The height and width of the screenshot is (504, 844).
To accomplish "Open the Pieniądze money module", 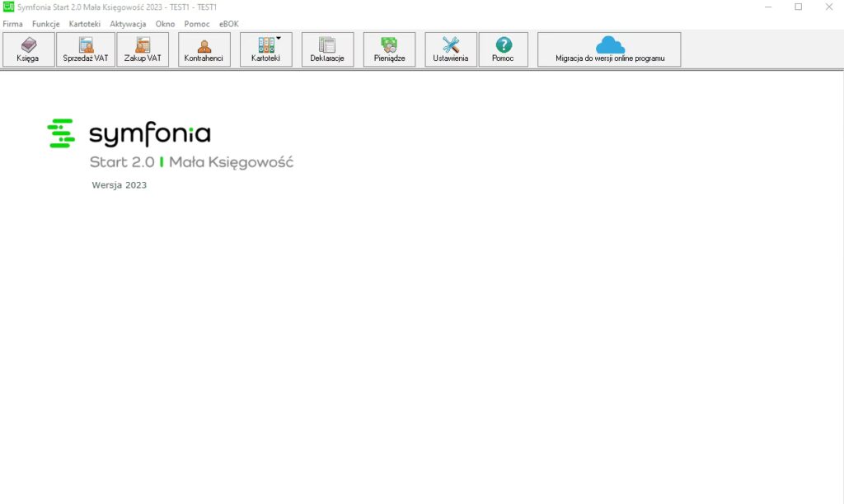I will (389, 45).
